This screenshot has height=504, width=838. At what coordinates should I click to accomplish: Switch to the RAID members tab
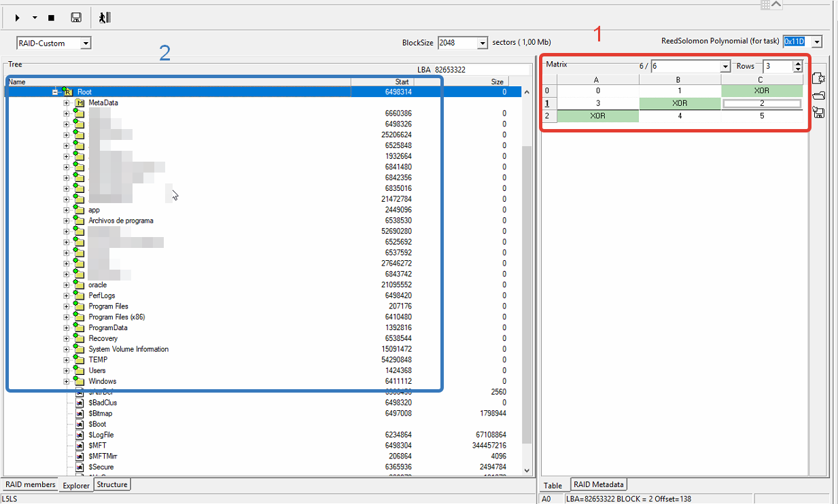[30, 484]
